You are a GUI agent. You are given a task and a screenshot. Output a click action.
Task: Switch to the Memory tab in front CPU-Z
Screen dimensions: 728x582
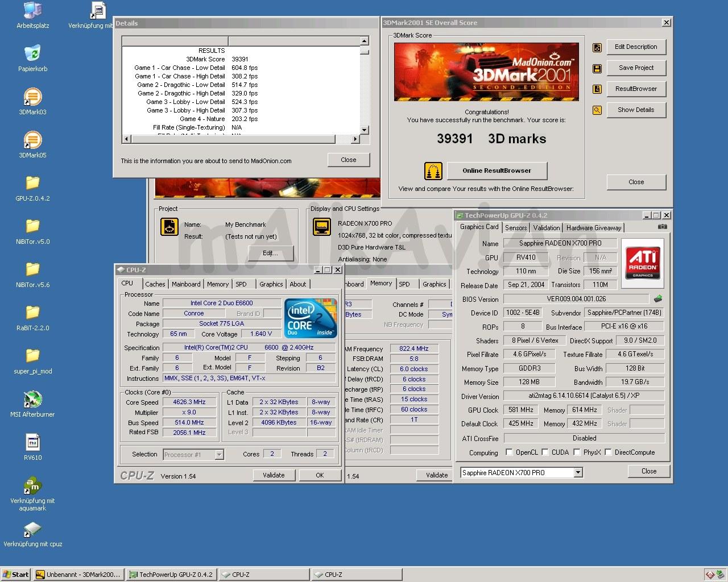218,284
